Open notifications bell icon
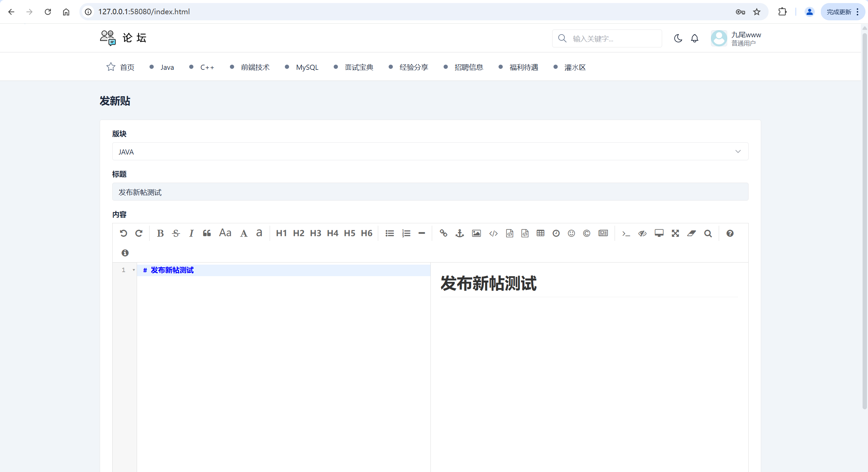 pyautogui.click(x=694, y=39)
